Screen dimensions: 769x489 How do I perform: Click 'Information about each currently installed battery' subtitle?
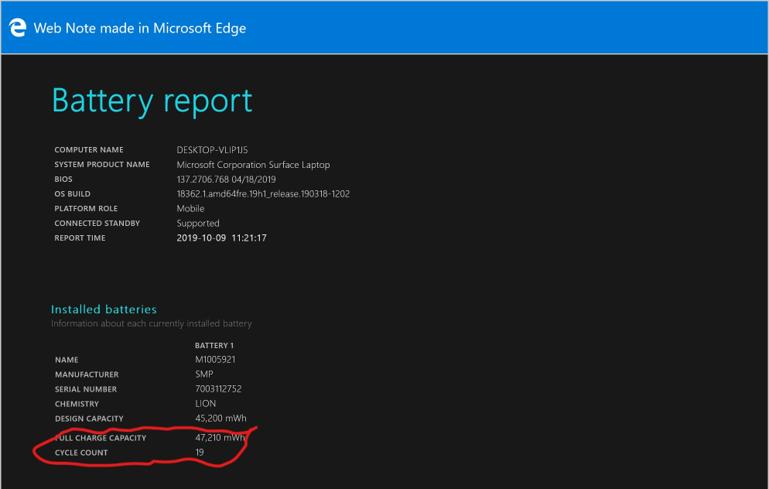coord(151,324)
